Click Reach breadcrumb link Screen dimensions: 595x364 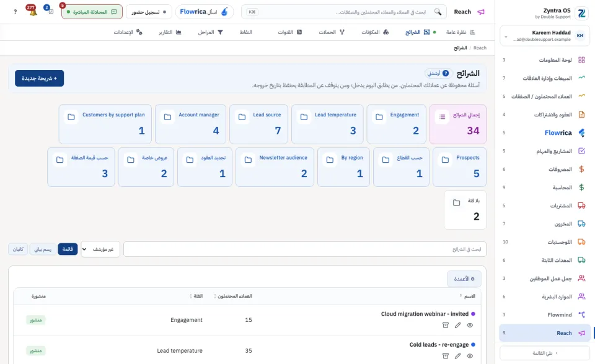coord(480,48)
